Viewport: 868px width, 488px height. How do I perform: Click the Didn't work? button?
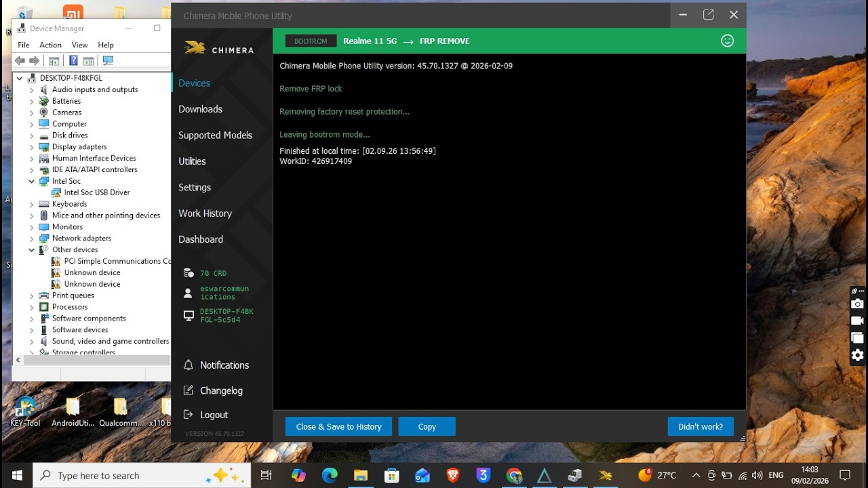(701, 426)
